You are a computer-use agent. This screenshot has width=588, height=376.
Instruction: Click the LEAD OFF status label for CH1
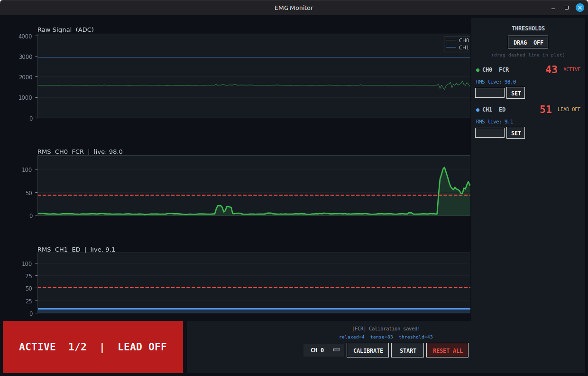pos(569,110)
